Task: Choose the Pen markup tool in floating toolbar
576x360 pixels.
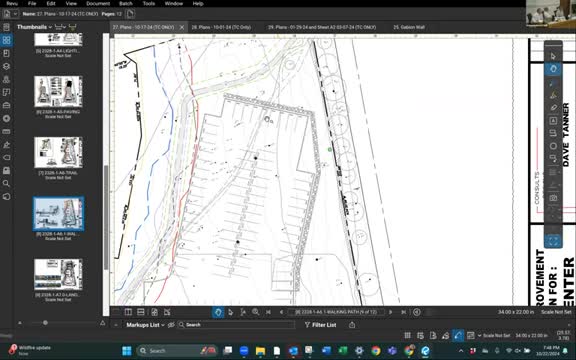Action: 553,83
